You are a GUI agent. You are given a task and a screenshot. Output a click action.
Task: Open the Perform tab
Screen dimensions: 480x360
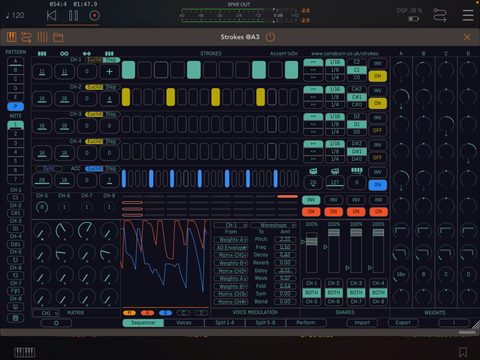pos(306,323)
